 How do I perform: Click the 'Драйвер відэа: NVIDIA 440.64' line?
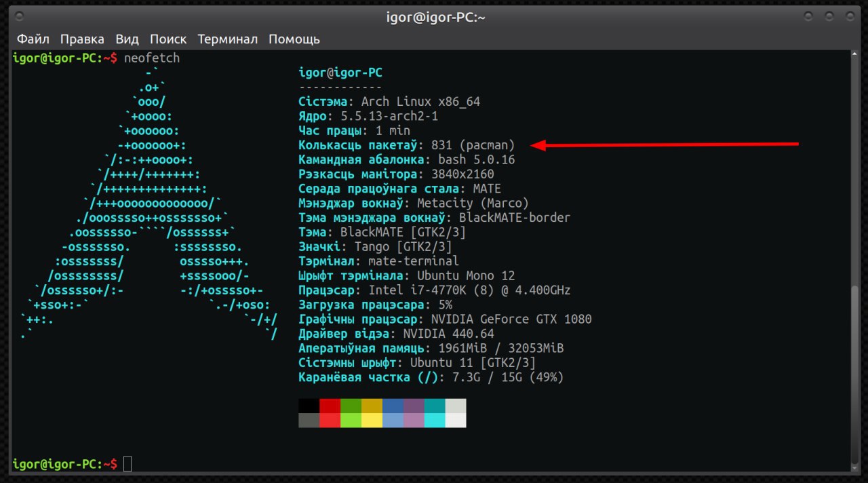tap(396, 333)
